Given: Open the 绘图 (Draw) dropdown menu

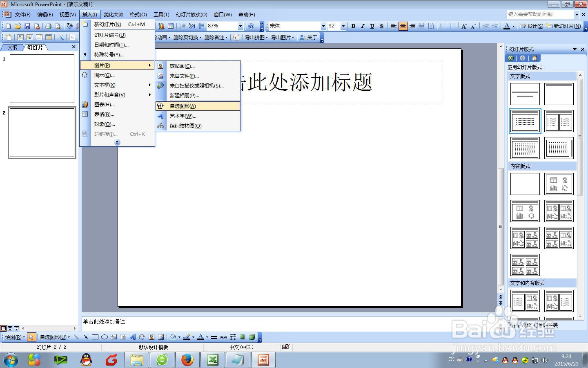Looking at the screenshot, I should coord(15,337).
